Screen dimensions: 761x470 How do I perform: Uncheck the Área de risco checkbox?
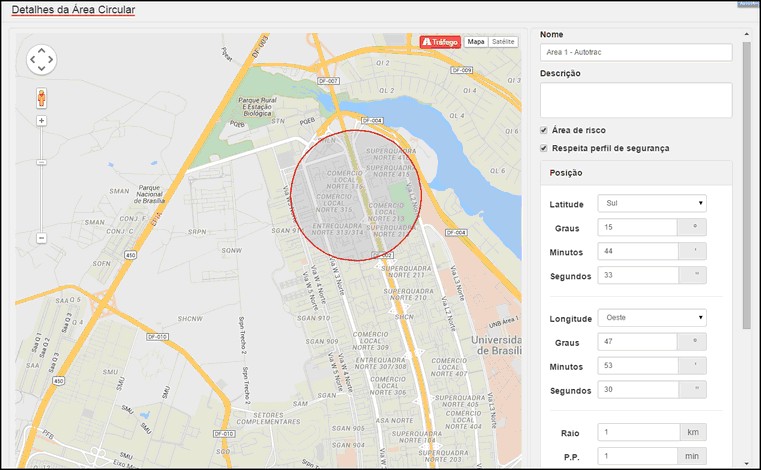pos(544,130)
